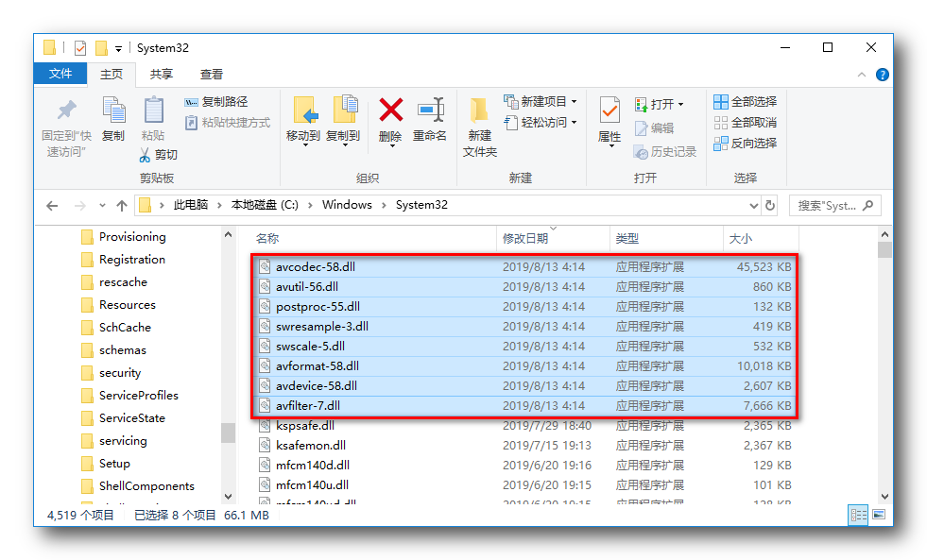Select the 剪切 scissors icon
Viewport: 927px width, 560px height.
(x=144, y=154)
